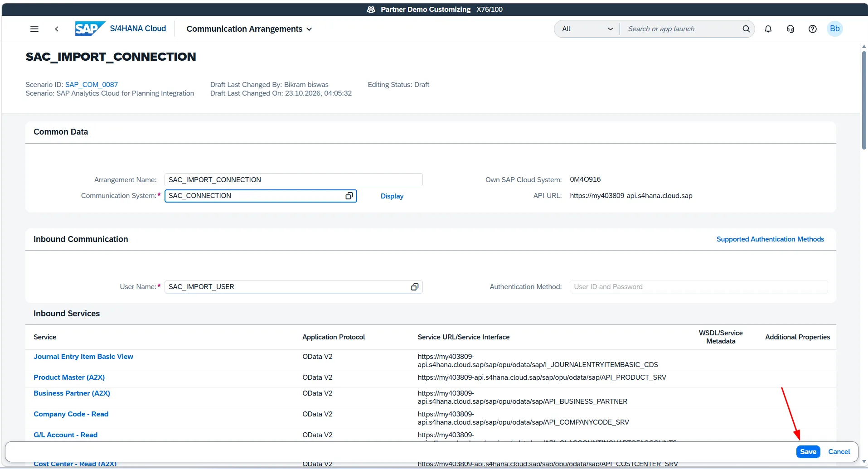Open G/L Account - Read service

point(65,435)
